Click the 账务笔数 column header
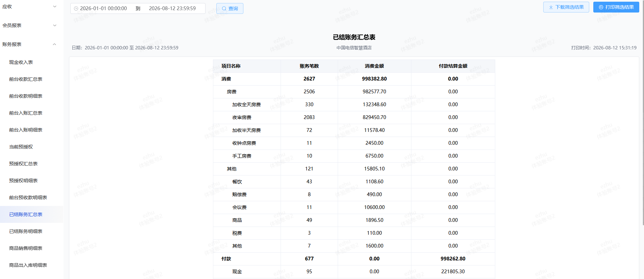 point(309,66)
